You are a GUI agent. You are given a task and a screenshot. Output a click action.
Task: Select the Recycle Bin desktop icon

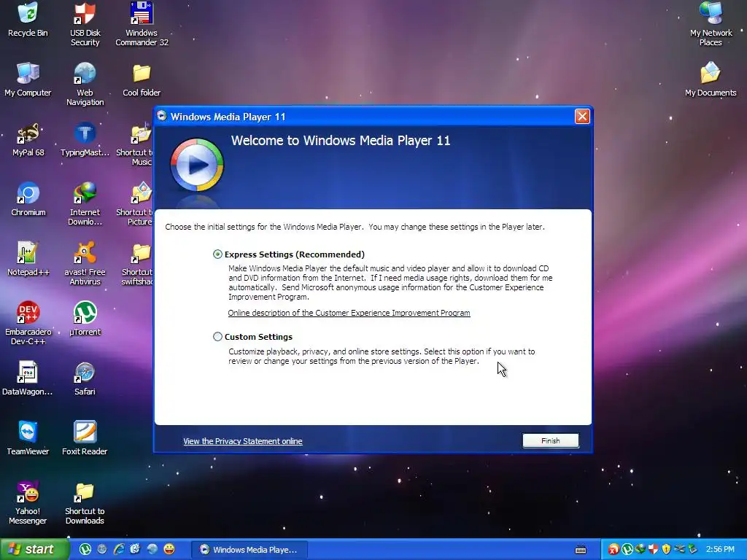coord(28,20)
